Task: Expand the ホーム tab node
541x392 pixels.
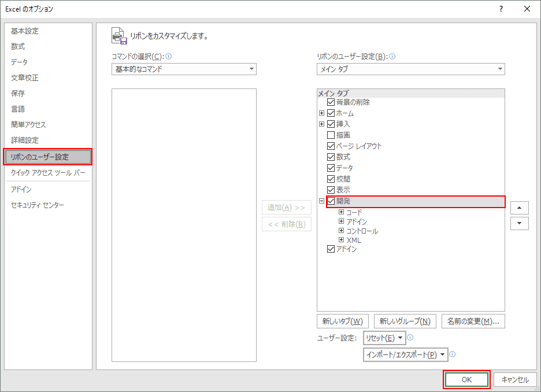Action: pos(321,113)
